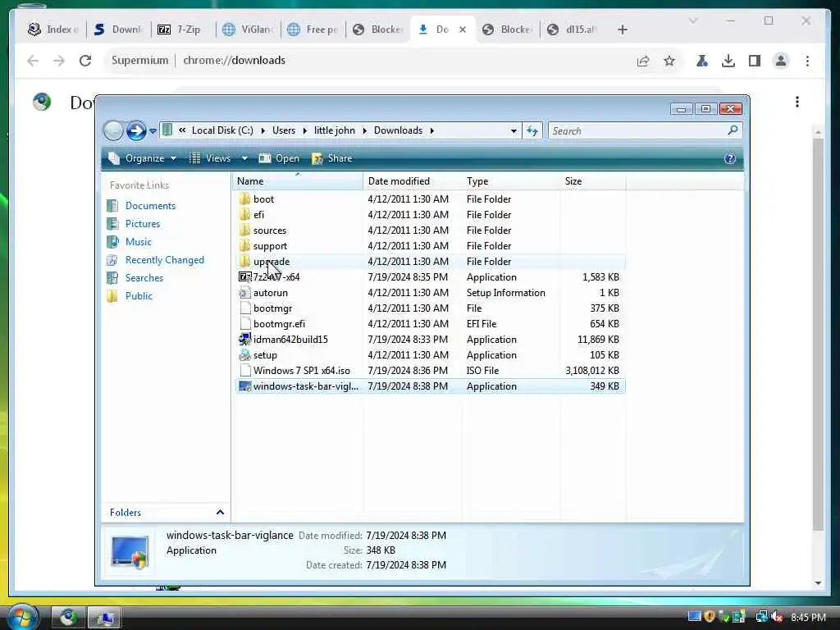Reload the browser page

85,61
